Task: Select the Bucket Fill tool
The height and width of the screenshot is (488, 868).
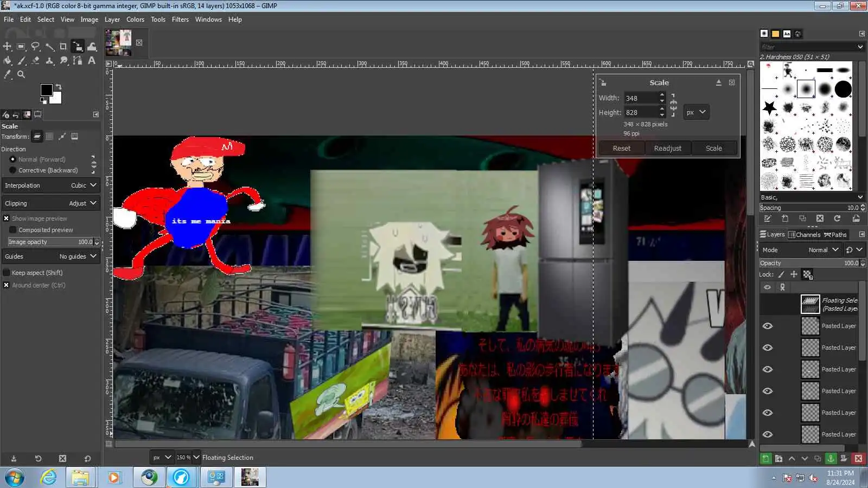Action: pyautogui.click(x=7, y=61)
